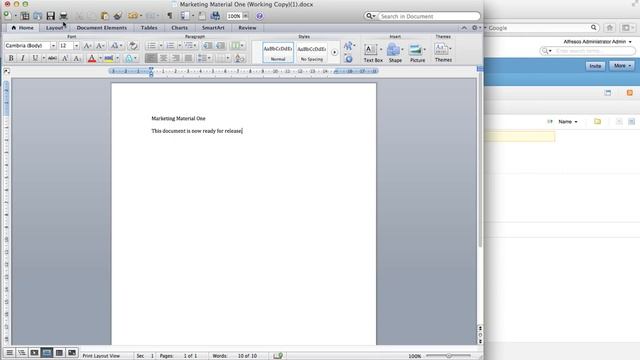The image size is (640, 360).
Task: Toggle Italic formatting
Action: pyautogui.click(x=22, y=58)
